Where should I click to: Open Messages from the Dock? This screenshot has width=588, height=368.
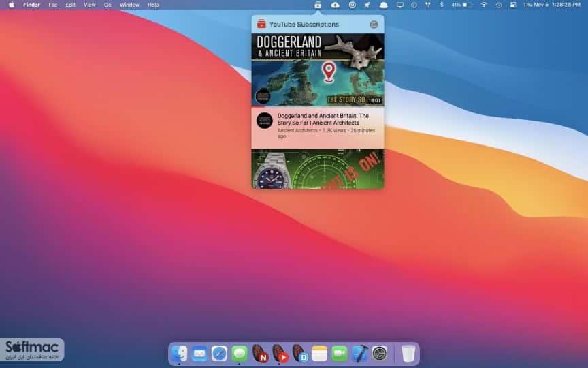coord(240,354)
